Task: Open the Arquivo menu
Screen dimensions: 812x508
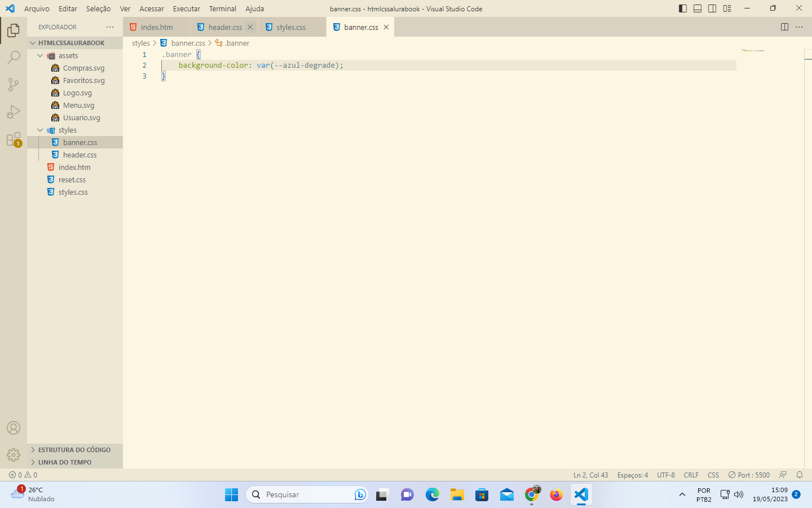Action: (37, 8)
